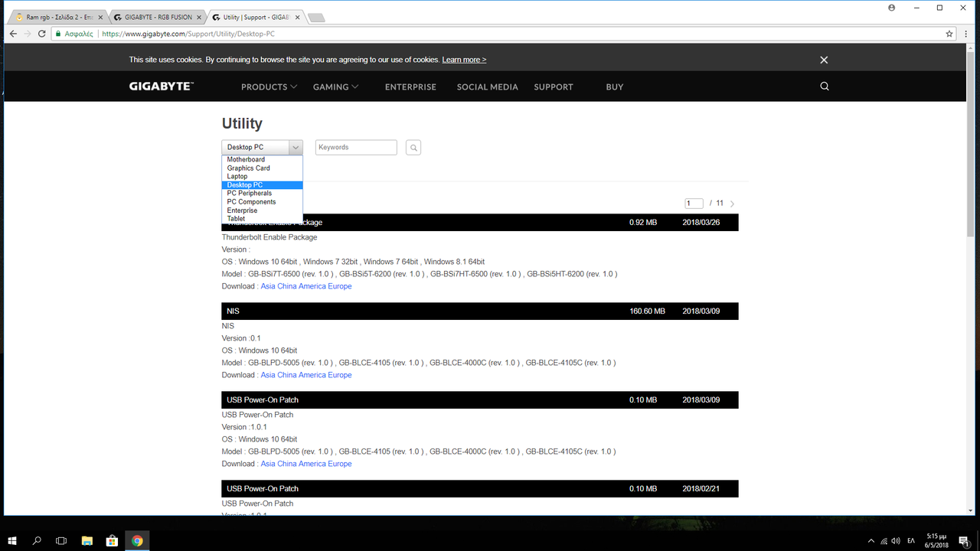The width and height of the screenshot is (980, 551).
Task: Open Chrome profile user icon
Action: pyautogui.click(x=892, y=8)
